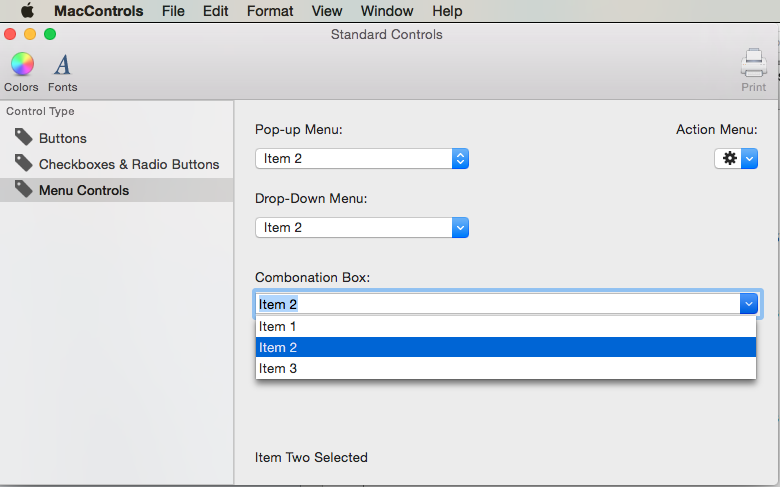Open the Window menu
Screen dimensions: 780x487
(x=387, y=11)
